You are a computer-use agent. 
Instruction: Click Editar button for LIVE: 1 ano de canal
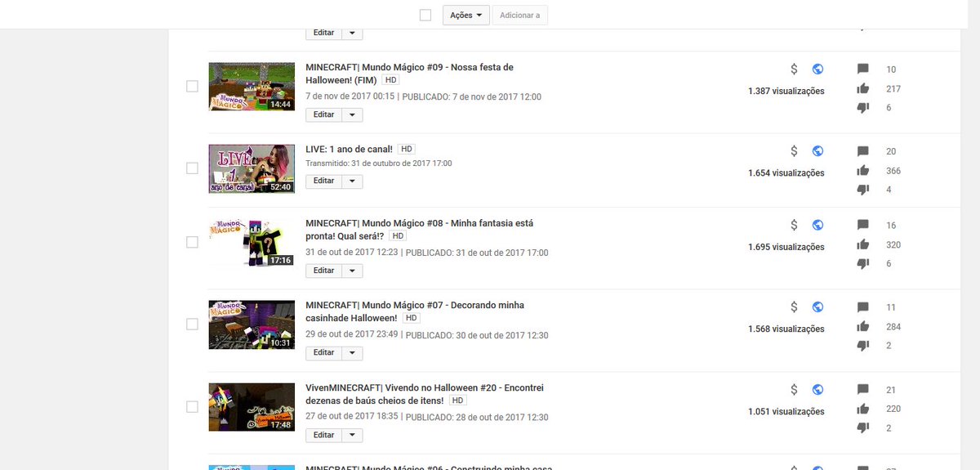point(323,181)
